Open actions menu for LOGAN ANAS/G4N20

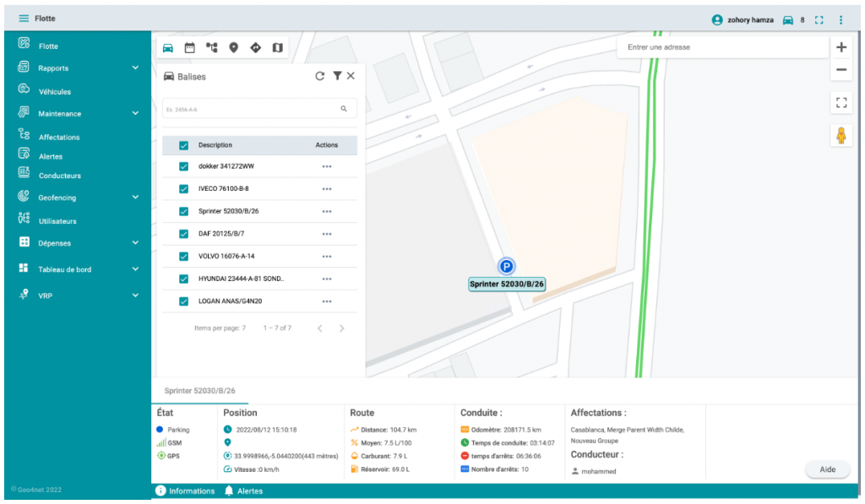click(x=327, y=301)
